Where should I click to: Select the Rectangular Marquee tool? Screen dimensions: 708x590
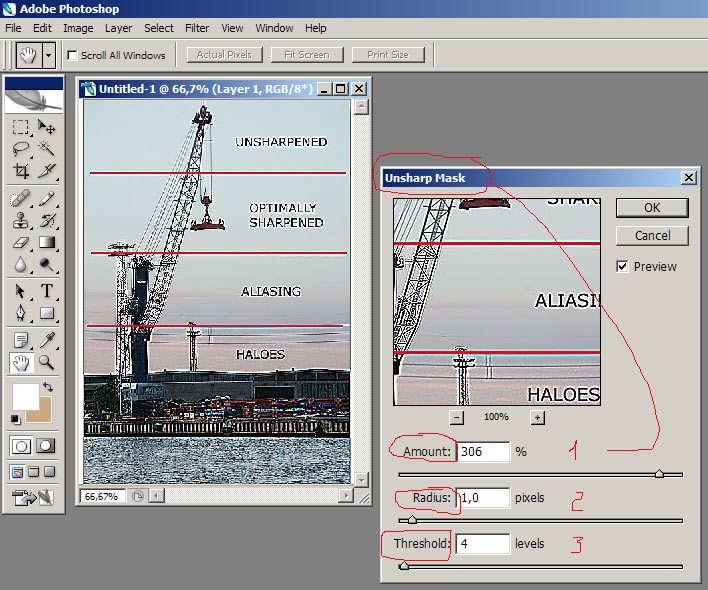[20, 127]
